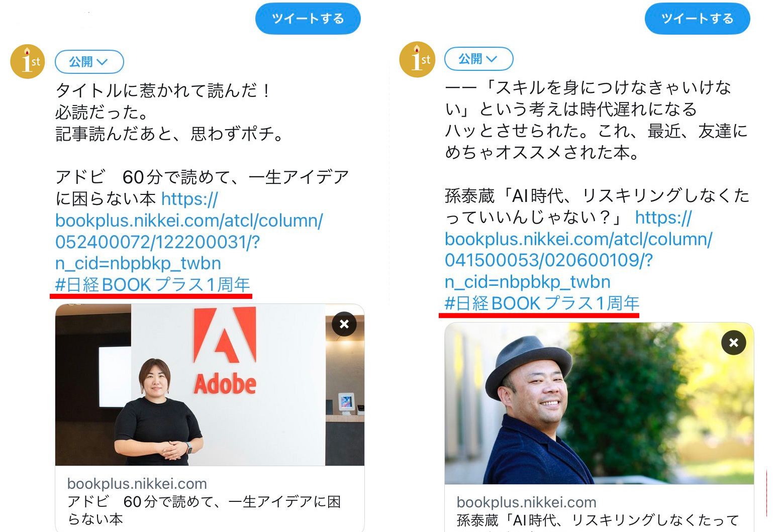
Task: Click right hashtag #日経BOOKプラス1周年
Action: pos(542,303)
